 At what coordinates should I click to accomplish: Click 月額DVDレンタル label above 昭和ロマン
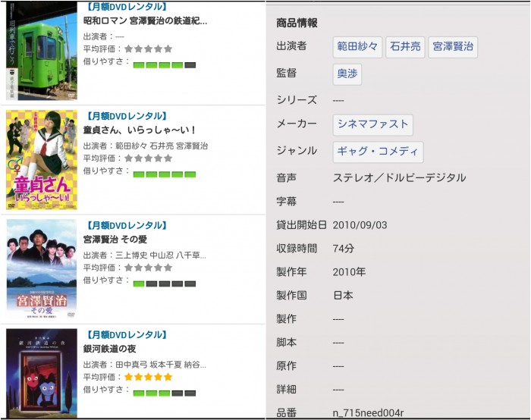click(127, 7)
